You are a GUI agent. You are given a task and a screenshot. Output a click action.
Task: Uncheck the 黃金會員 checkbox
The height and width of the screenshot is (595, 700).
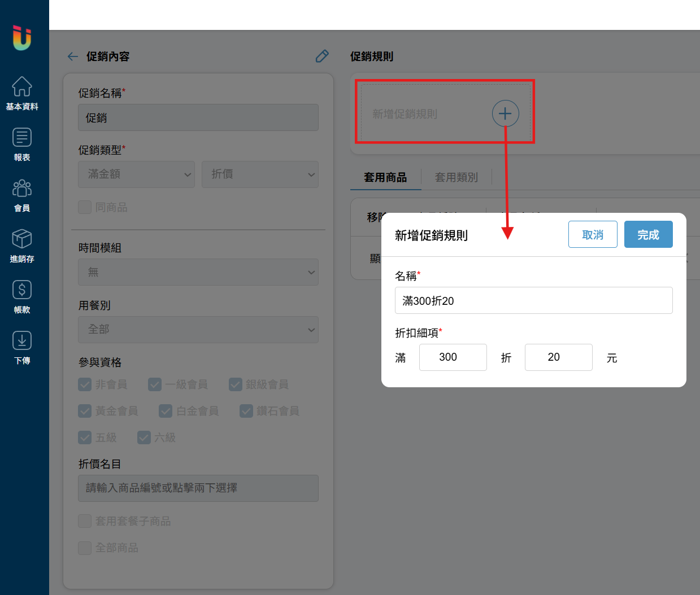pos(85,411)
